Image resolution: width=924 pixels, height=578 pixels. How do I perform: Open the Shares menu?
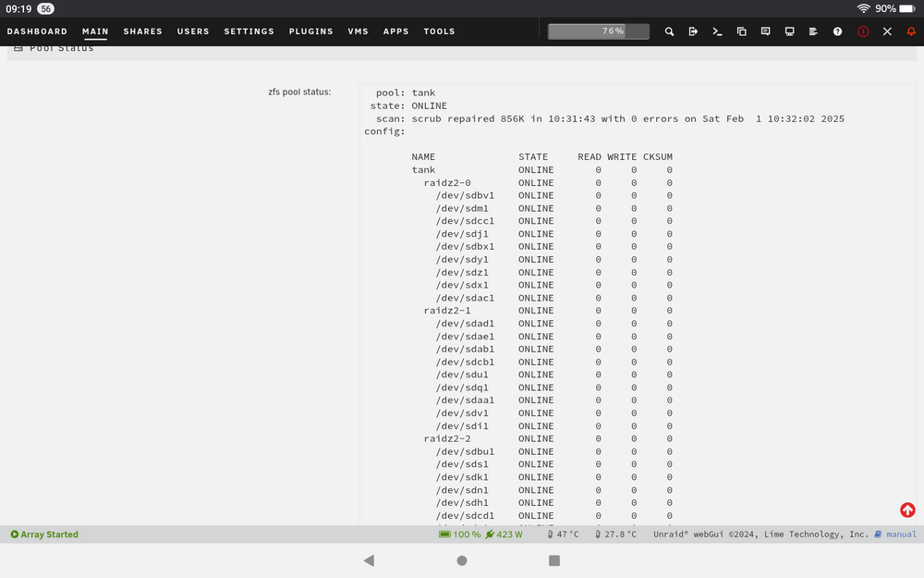[x=142, y=31]
